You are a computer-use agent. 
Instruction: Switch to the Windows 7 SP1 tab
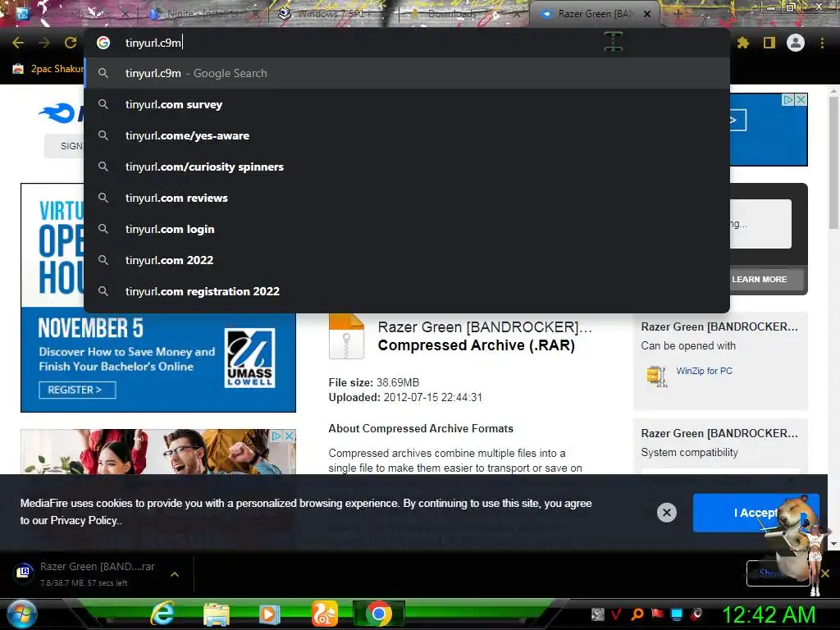tap(331, 14)
